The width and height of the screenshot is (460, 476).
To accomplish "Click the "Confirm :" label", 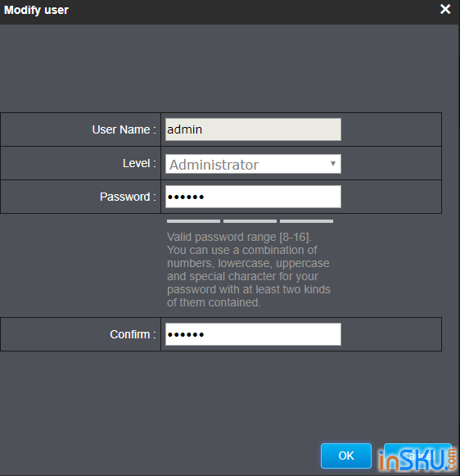I will [133, 334].
